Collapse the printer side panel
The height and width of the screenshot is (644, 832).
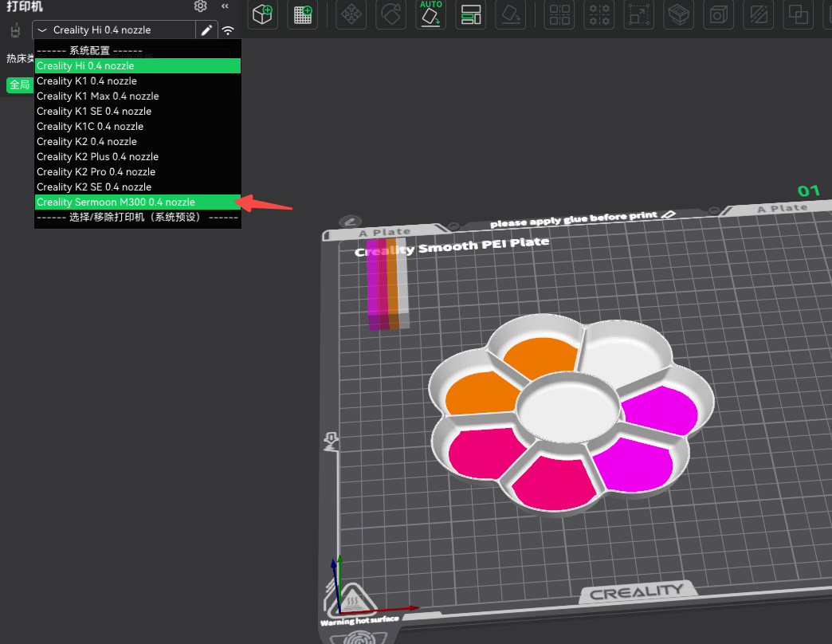[225, 6]
